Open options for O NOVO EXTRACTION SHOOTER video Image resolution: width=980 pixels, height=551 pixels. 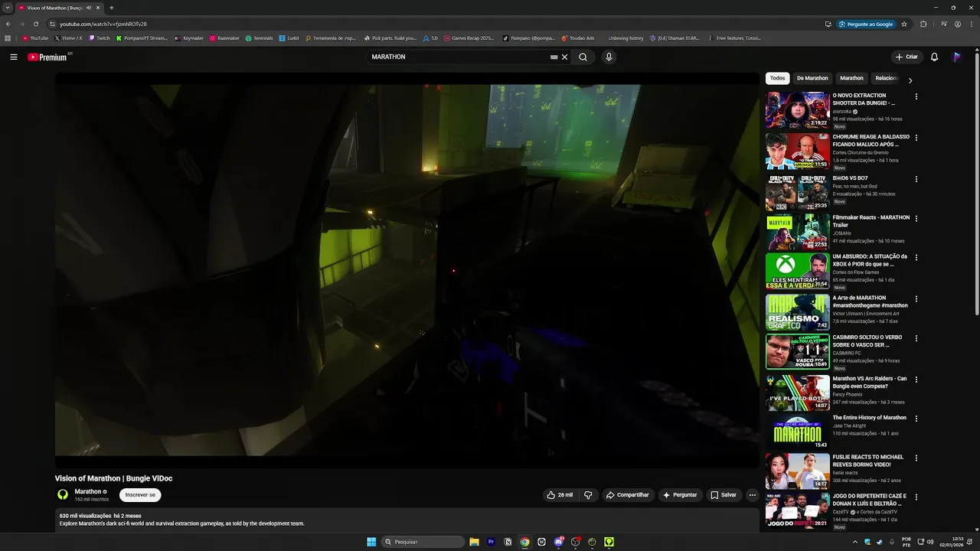pos(916,96)
